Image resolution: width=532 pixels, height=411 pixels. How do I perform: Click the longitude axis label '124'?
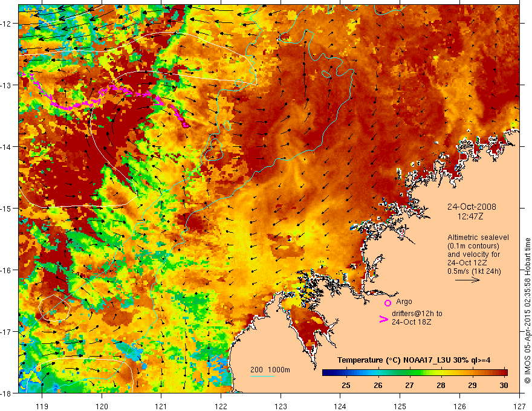[340, 406]
